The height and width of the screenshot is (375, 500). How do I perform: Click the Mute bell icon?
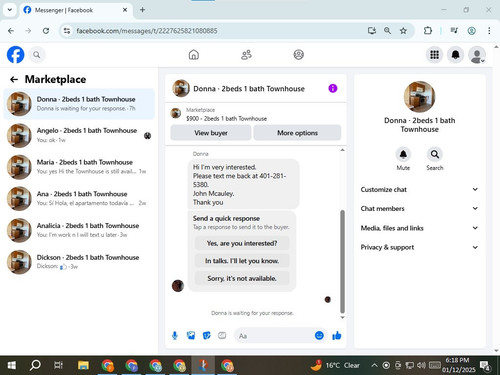[x=403, y=154]
